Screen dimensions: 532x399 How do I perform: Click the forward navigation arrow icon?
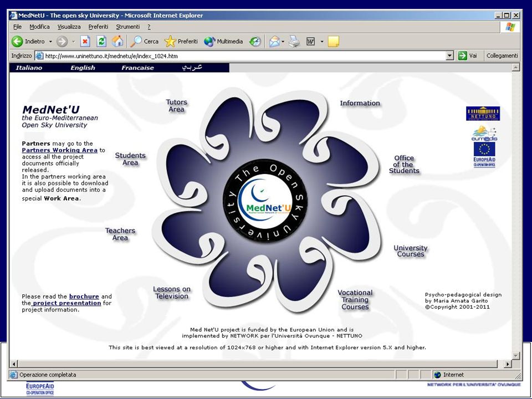click(62, 42)
